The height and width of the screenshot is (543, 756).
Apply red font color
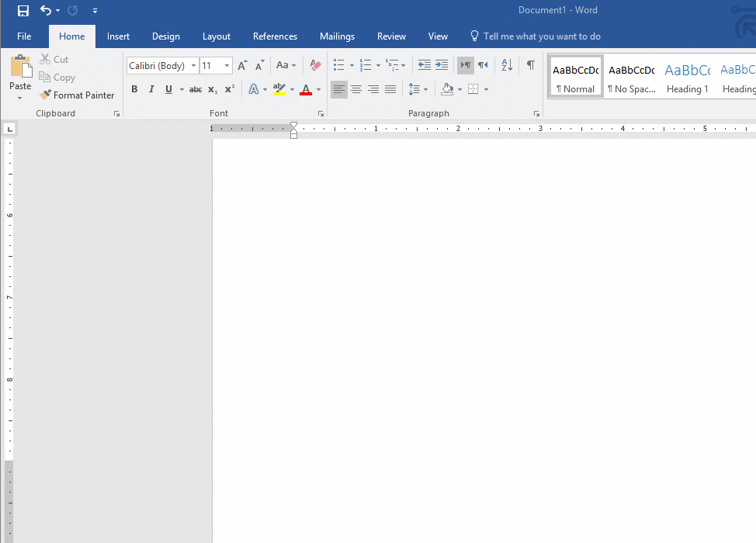(x=306, y=89)
